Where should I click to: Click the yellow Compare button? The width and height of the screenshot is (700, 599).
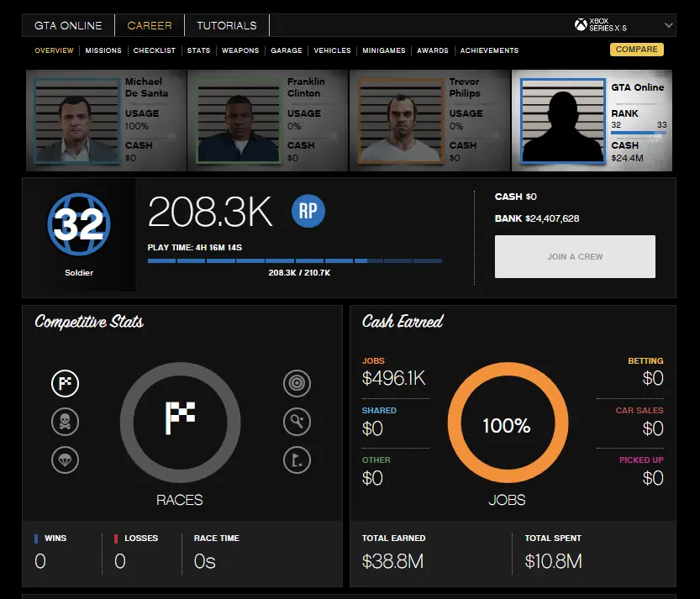pos(637,49)
